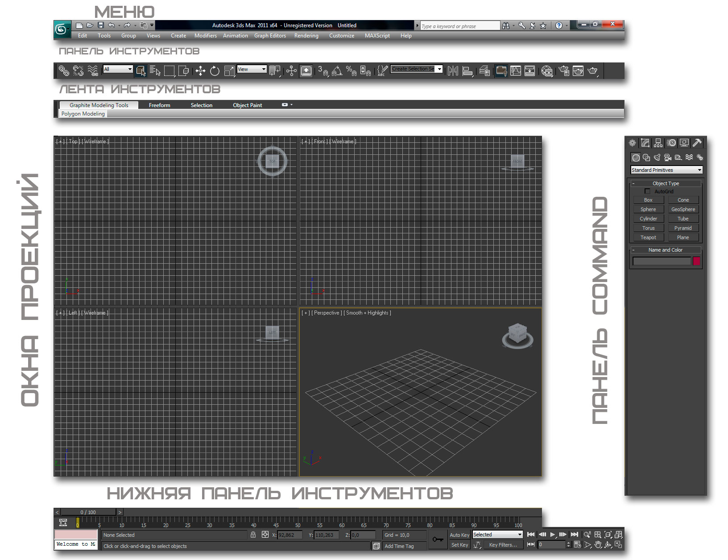Switch to the Freeform ribbon tab
This screenshot has width=728, height=560.
[160, 105]
